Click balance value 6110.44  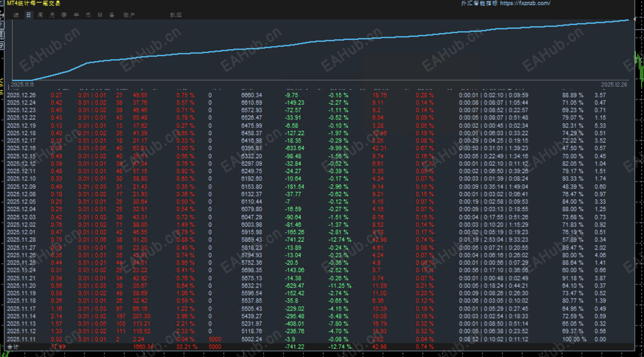pyautogui.click(x=252, y=201)
